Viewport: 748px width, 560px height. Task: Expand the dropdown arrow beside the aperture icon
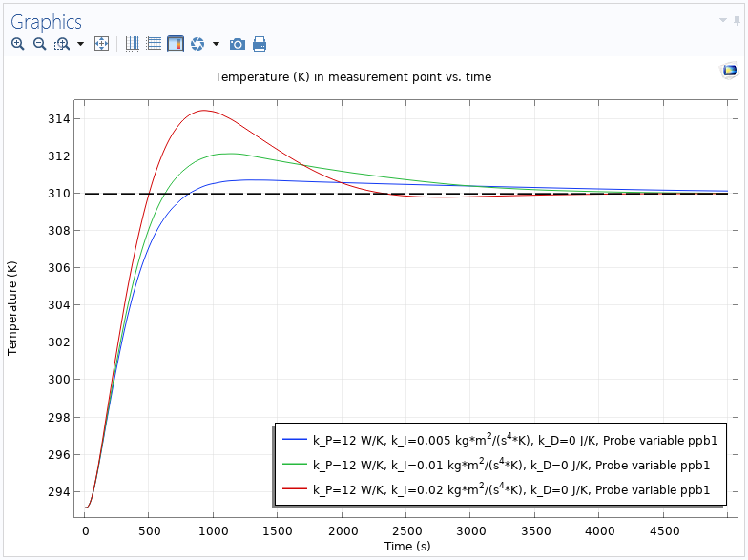[x=216, y=44]
